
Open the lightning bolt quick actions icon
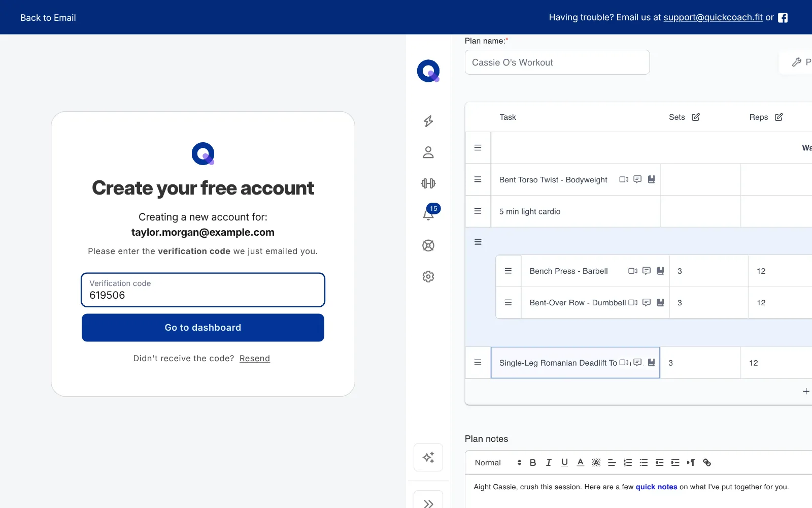(428, 121)
